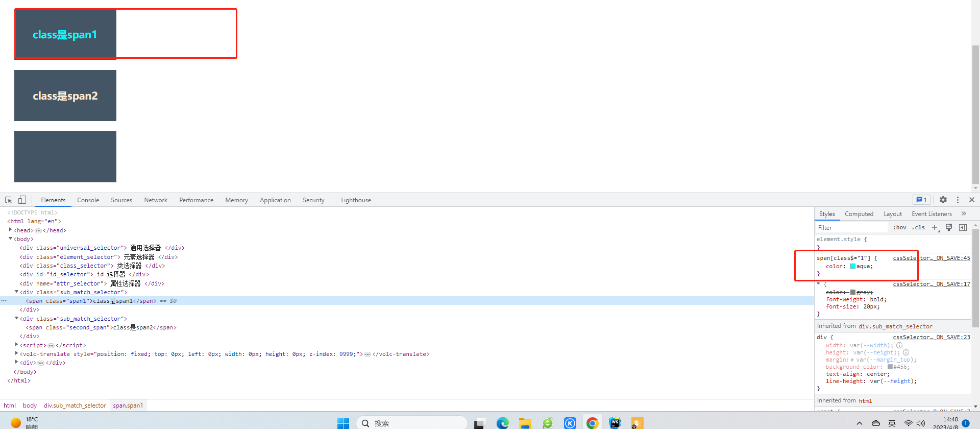This screenshot has width=980, height=429.
Task: Open the Performance tab
Action: (x=196, y=200)
